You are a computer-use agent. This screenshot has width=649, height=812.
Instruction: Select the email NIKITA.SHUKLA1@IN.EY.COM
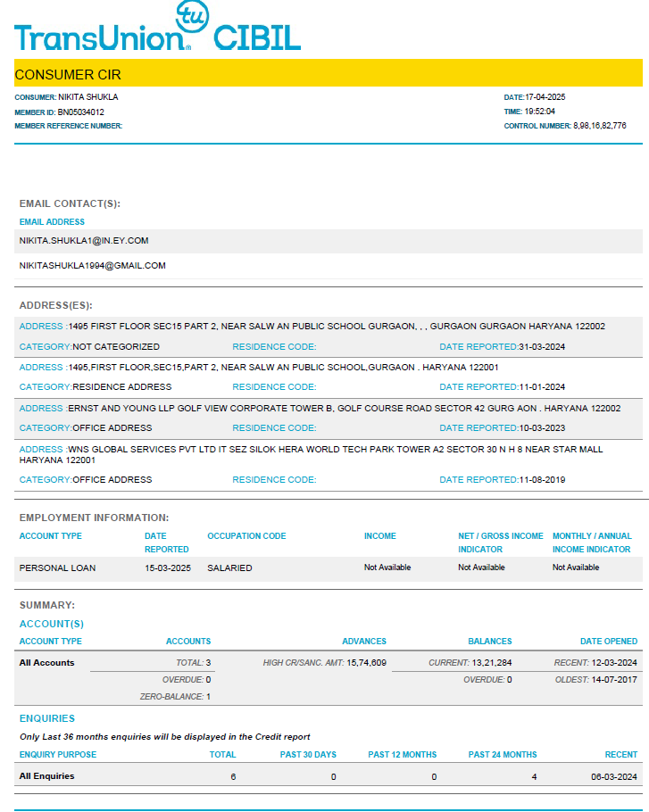pyautogui.click(x=84, y=241)
